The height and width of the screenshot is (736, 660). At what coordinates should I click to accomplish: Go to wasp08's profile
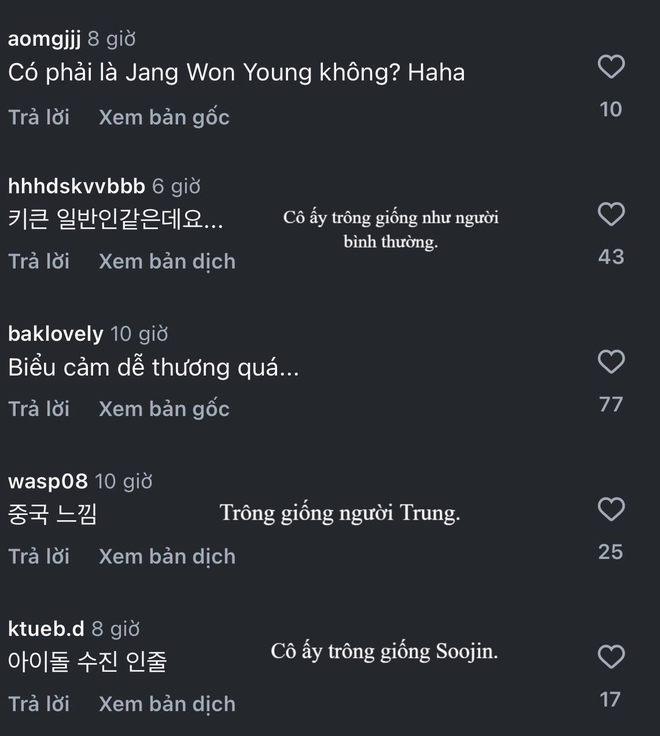tap(48, 481)
